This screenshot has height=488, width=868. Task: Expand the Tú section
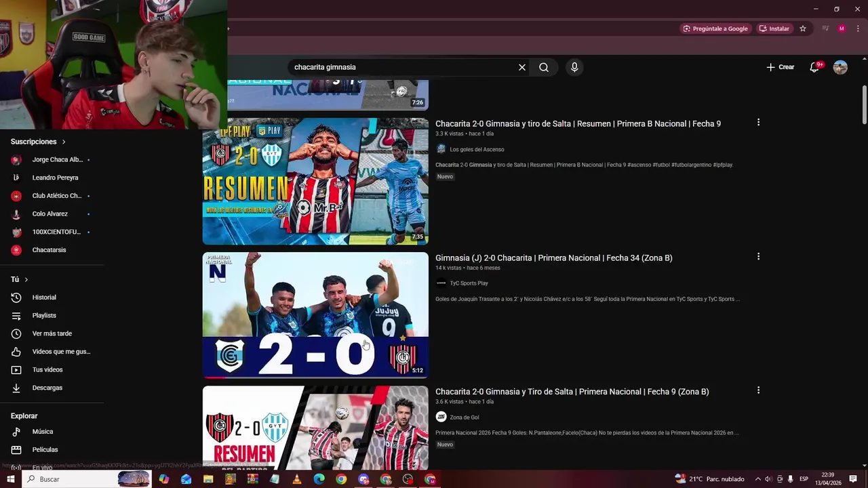[x=19, y=279]
